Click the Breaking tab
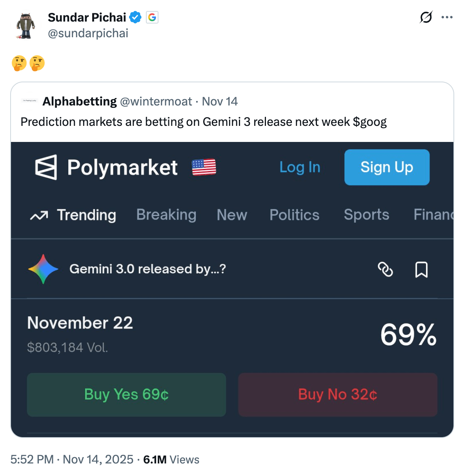 point(166,215)
